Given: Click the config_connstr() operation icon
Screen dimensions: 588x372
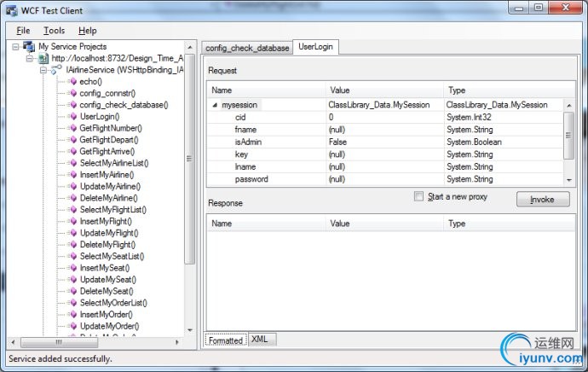Looking at the screenshot, I should pyautogui.click(x=73, y=93).
